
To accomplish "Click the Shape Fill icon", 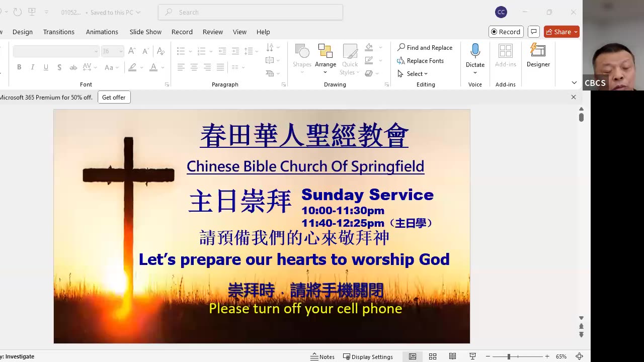I will (x=369, y=47).
